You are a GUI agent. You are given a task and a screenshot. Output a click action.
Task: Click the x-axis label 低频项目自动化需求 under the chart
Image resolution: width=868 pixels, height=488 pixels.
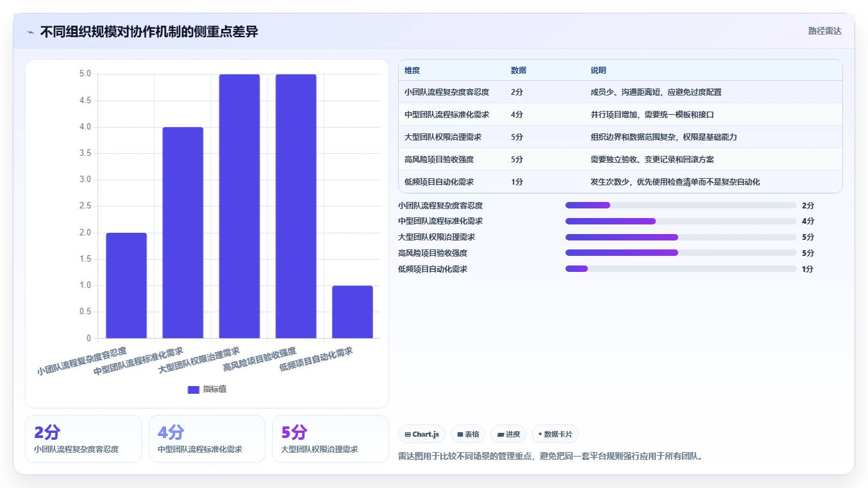315,360
